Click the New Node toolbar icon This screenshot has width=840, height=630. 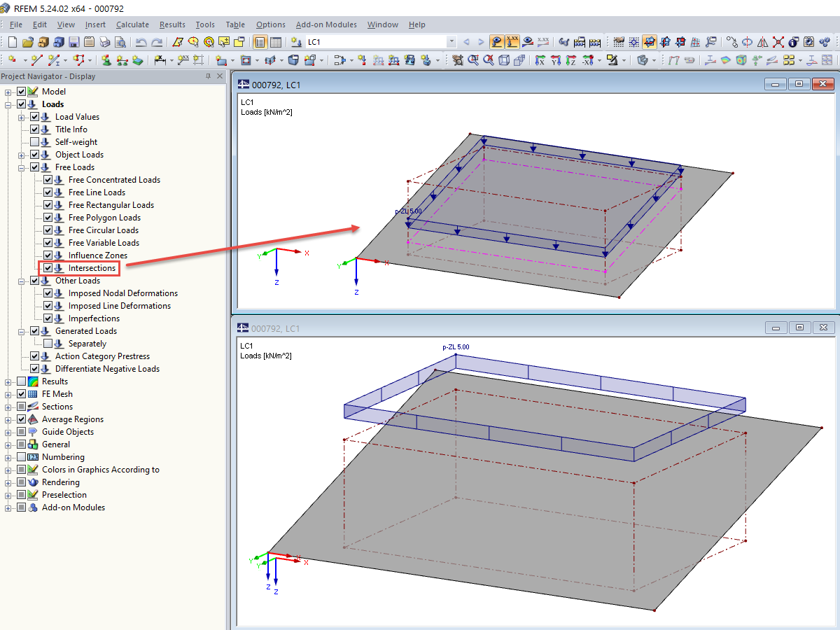click(12, 60)
